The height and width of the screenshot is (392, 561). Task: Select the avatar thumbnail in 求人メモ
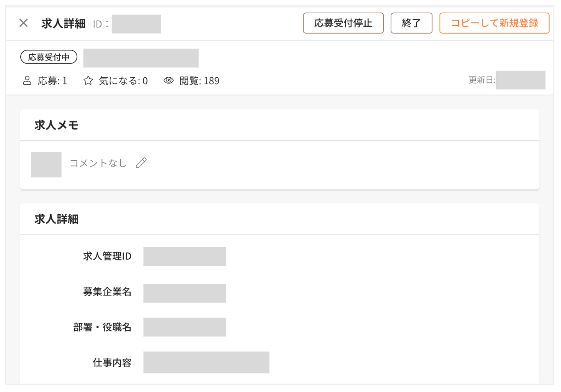[x=46, y=165]
